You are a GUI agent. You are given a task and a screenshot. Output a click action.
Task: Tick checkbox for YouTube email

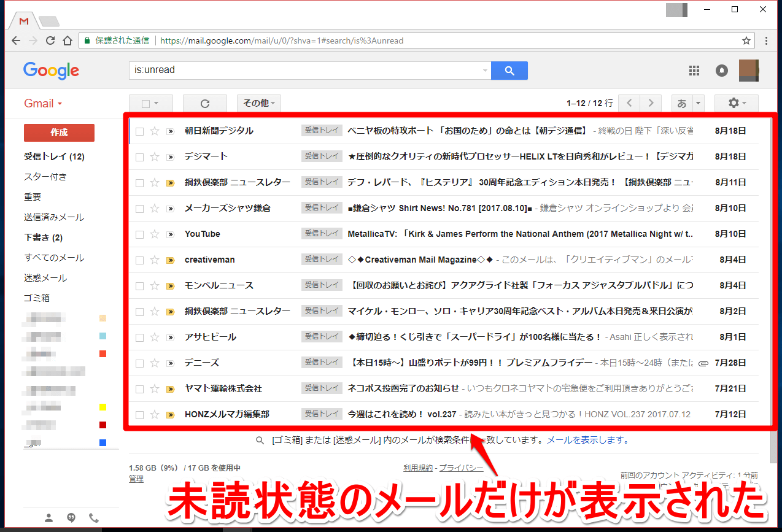point(139,234)
